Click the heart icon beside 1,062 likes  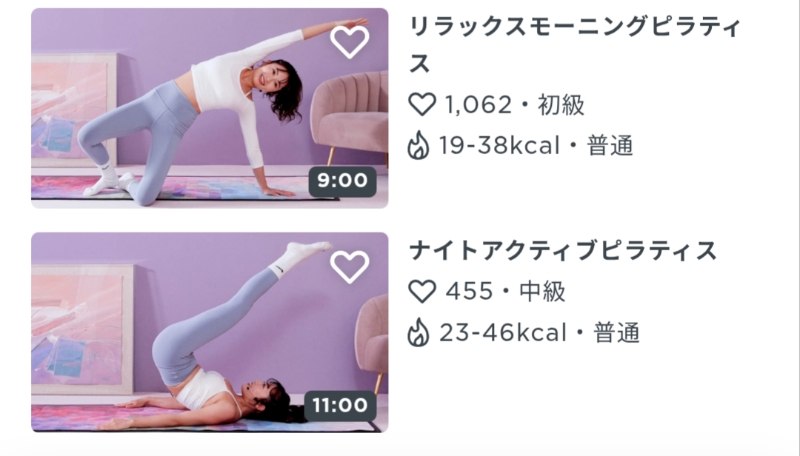[x=422, y=105]
